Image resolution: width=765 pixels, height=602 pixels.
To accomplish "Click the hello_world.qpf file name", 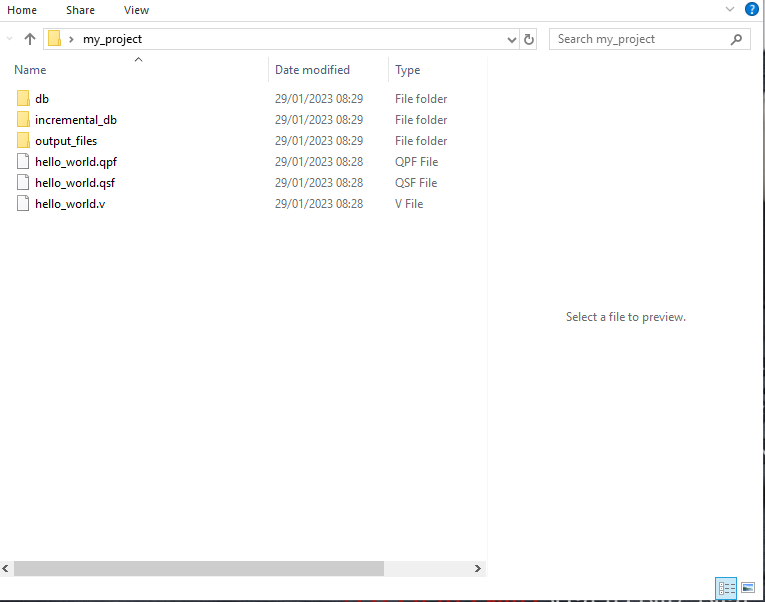I will tap(76, 162).
